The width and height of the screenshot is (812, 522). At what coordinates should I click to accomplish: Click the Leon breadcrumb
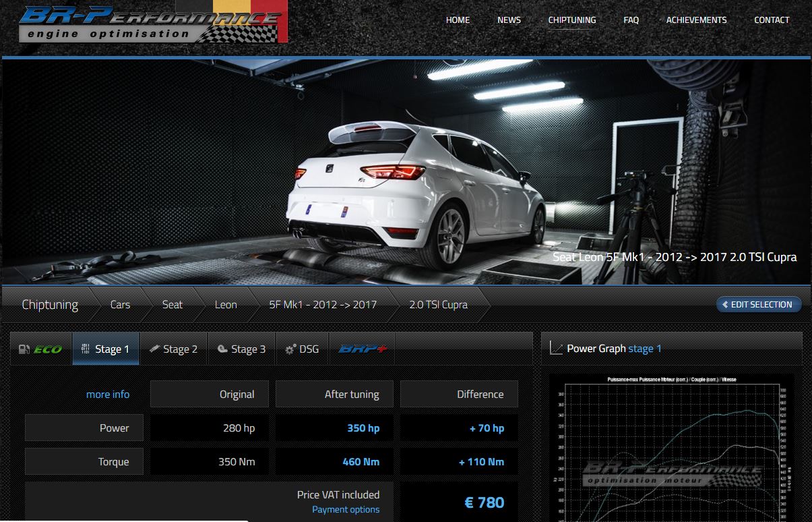226,305
